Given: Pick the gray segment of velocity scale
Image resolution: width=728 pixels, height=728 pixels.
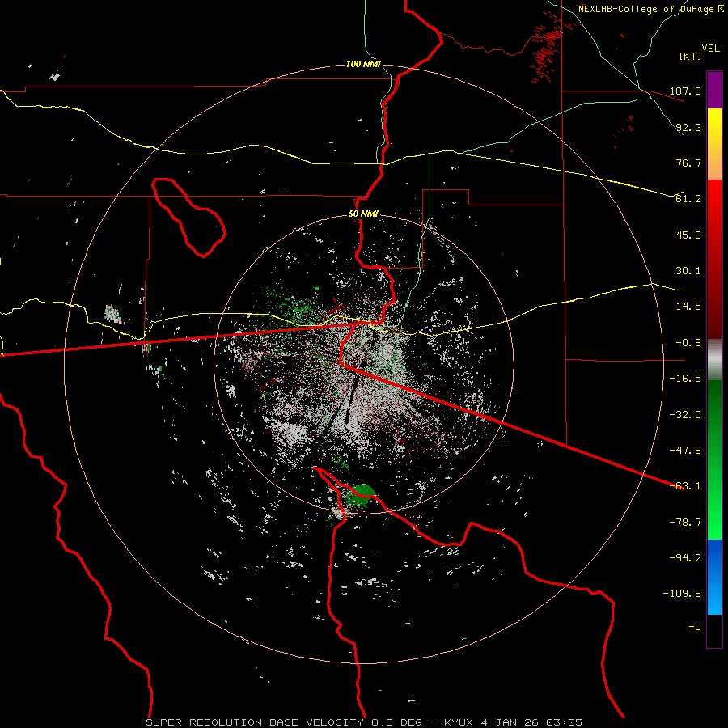Looking at the screenshot, I should click(714, 360).
